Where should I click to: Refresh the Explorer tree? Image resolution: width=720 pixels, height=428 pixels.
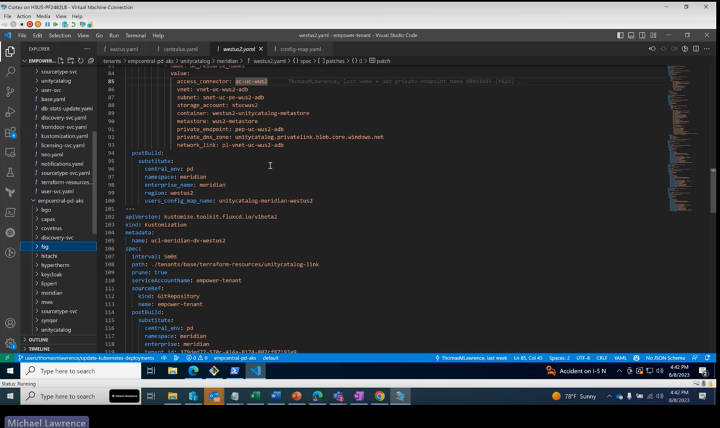[x=81, y=61]
